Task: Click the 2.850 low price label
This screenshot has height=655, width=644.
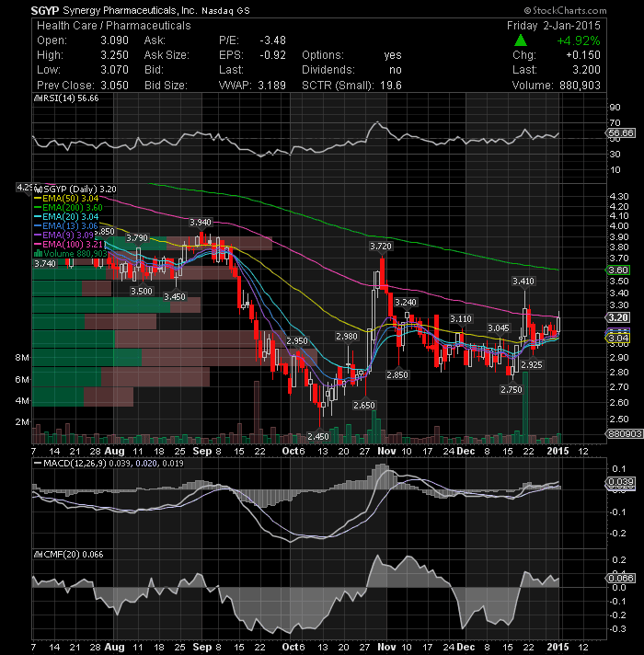Action: [x=397, y=375]
